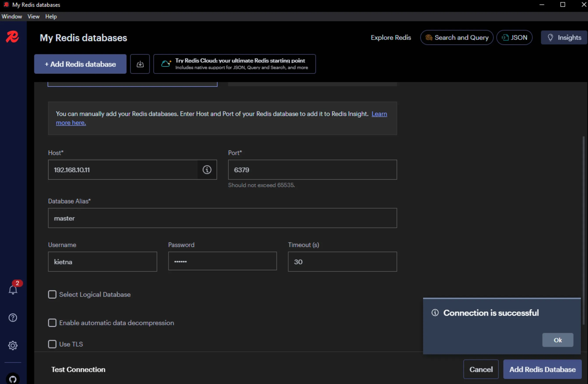Viewport: 588px width, 384px height.
Task: Check the Use TLS option
Action: click(52, 344)
